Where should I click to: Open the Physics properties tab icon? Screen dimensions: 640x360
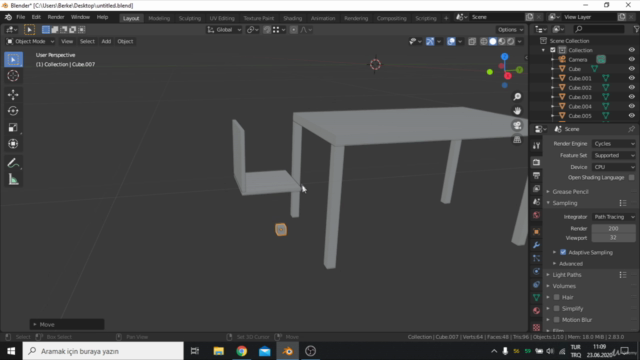(536, 271)
